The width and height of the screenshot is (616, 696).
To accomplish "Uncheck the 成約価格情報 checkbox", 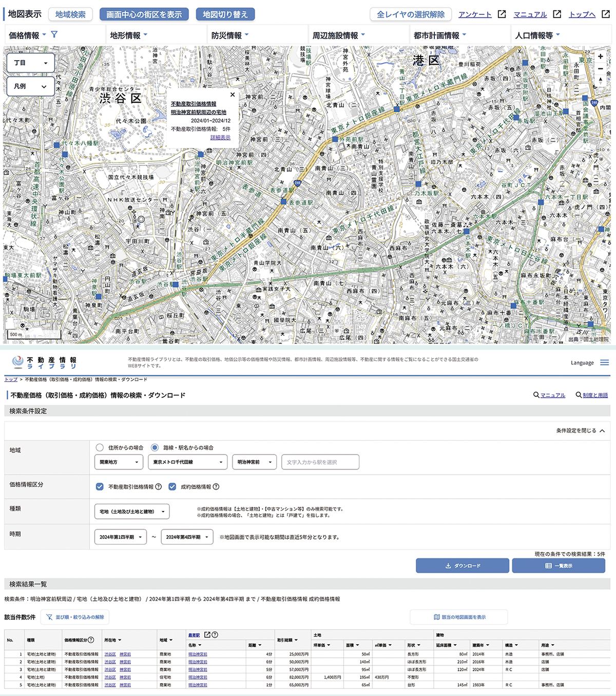I will click(172, 486).
